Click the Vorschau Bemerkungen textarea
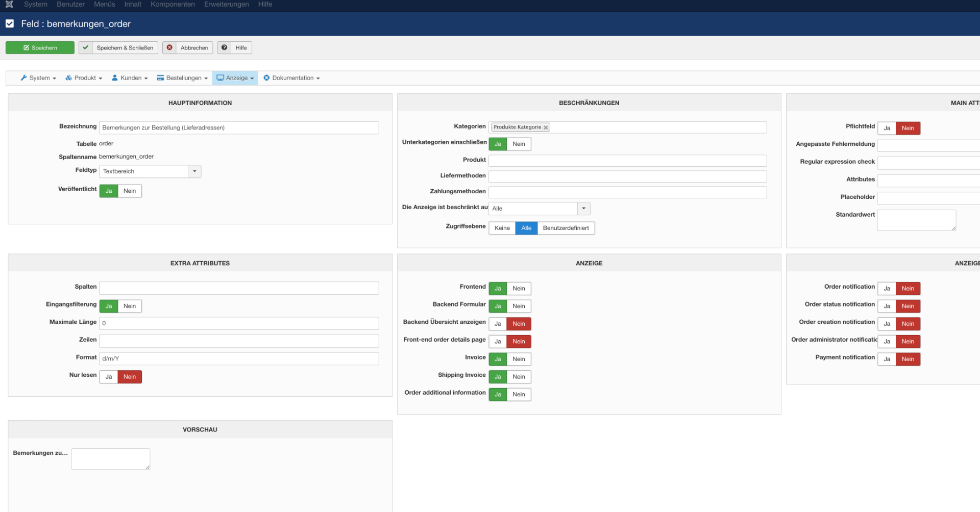The image size is (980, 512). [111, 459]
